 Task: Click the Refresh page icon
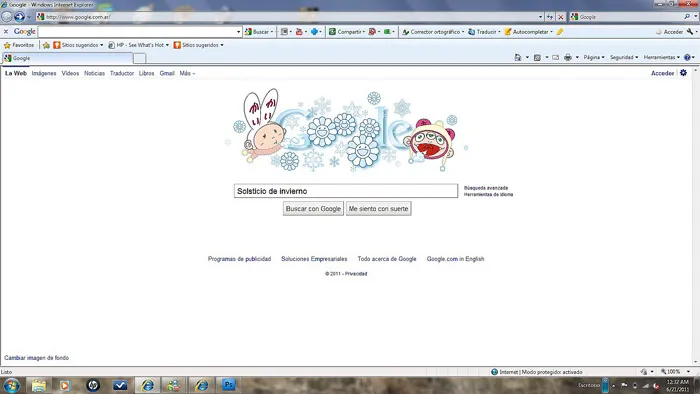(550, 17)
